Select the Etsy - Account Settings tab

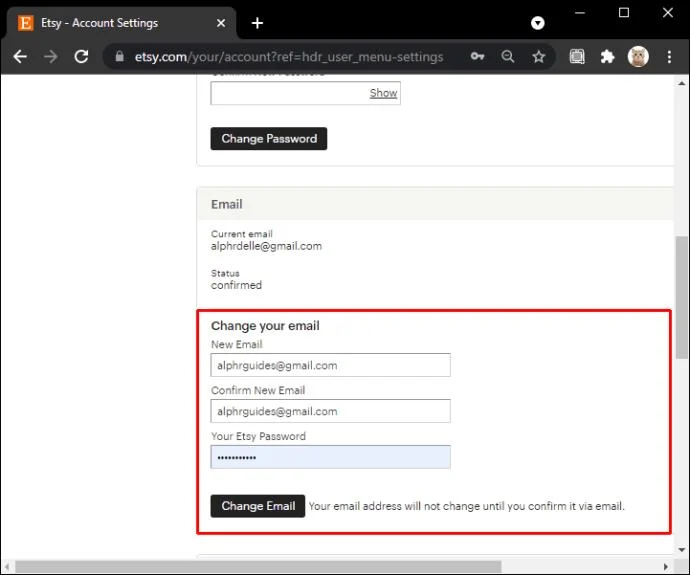coord(121,23)
